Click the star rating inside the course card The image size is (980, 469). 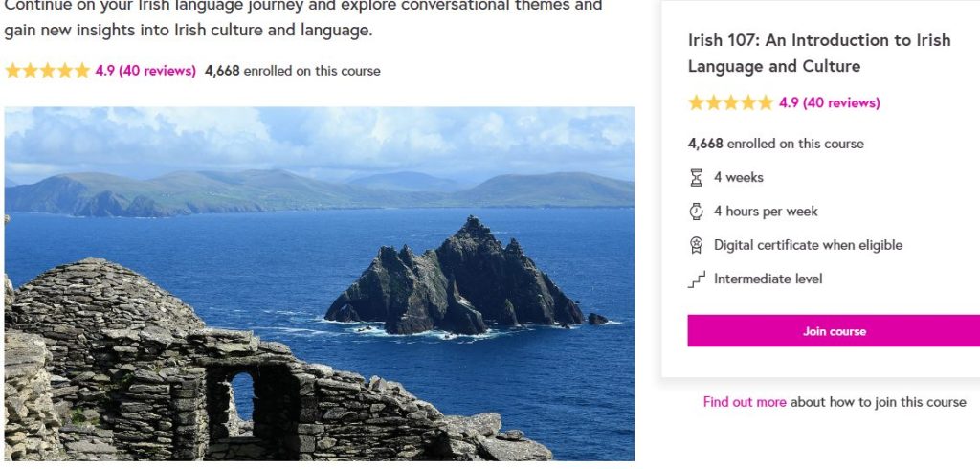pyautogui.click(x=730, y=102)
